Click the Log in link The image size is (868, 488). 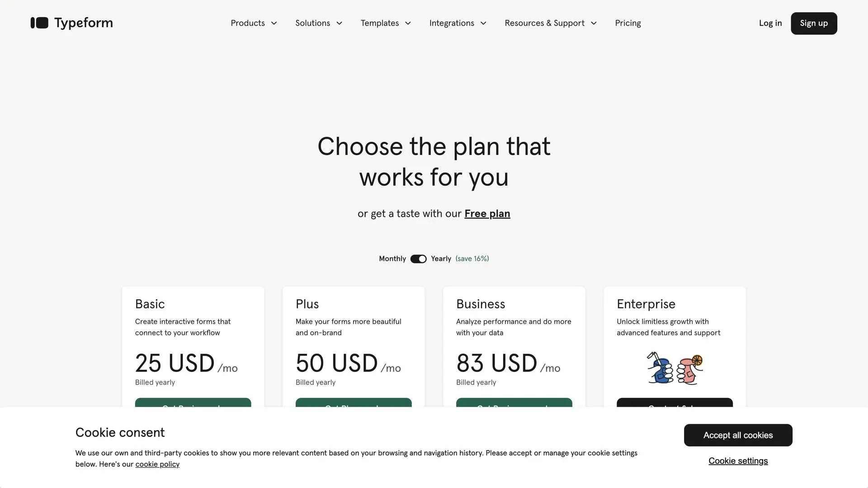point(770,23)
